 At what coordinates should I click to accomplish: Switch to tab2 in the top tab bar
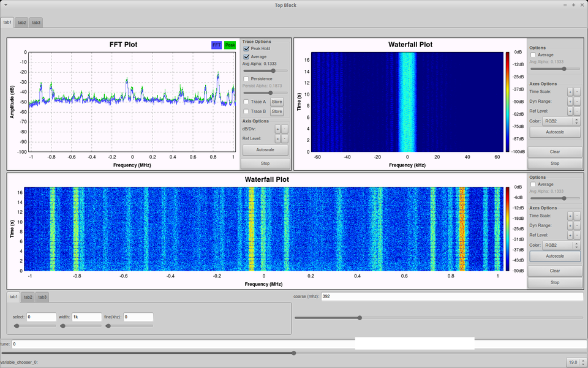(x=22, y=23)
